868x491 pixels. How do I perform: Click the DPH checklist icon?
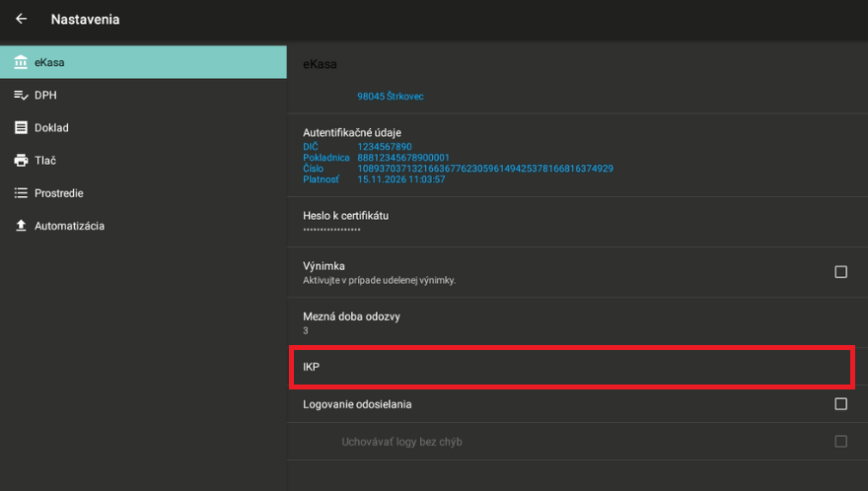coord(20,95)
